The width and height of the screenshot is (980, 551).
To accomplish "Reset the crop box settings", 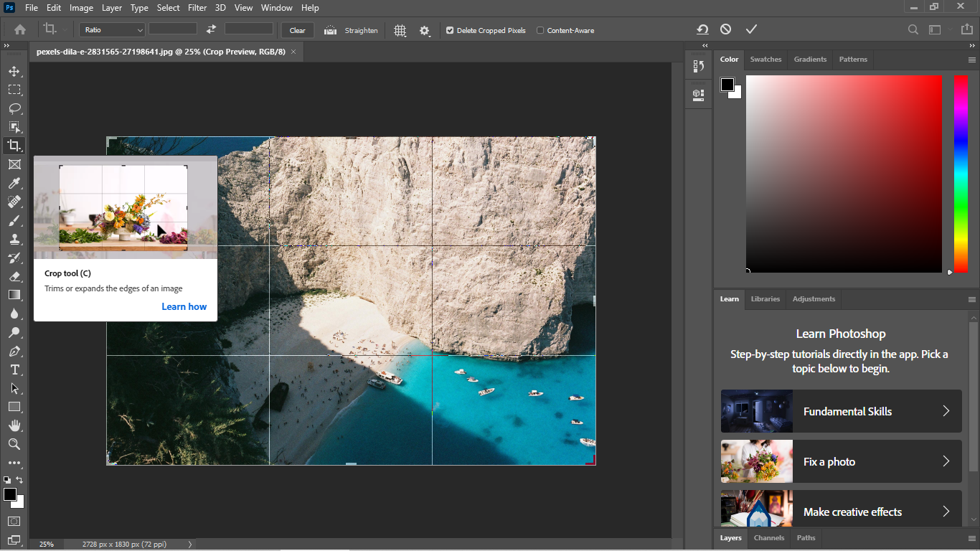I will coord(703,29).
